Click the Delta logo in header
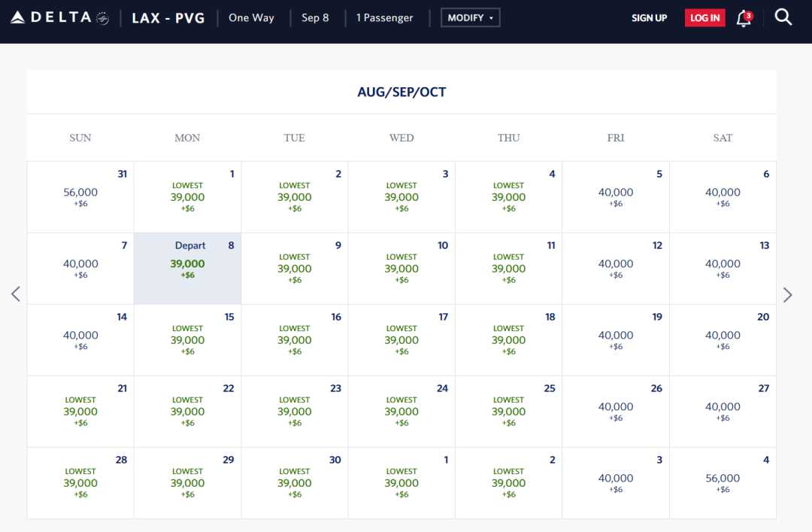Screen dimensions: 812x532 click(x=59, y=17)
